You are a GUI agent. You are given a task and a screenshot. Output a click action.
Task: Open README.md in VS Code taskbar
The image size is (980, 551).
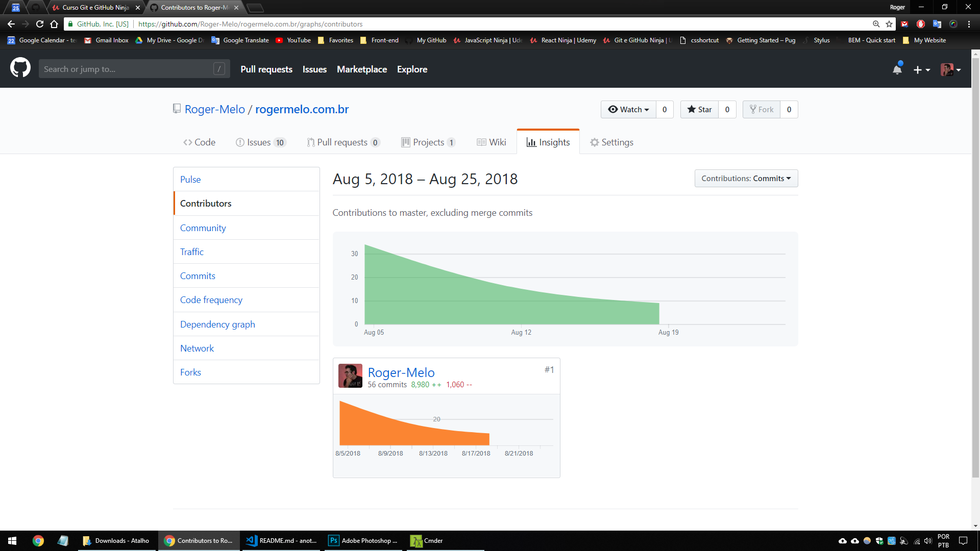pos(281,541)
